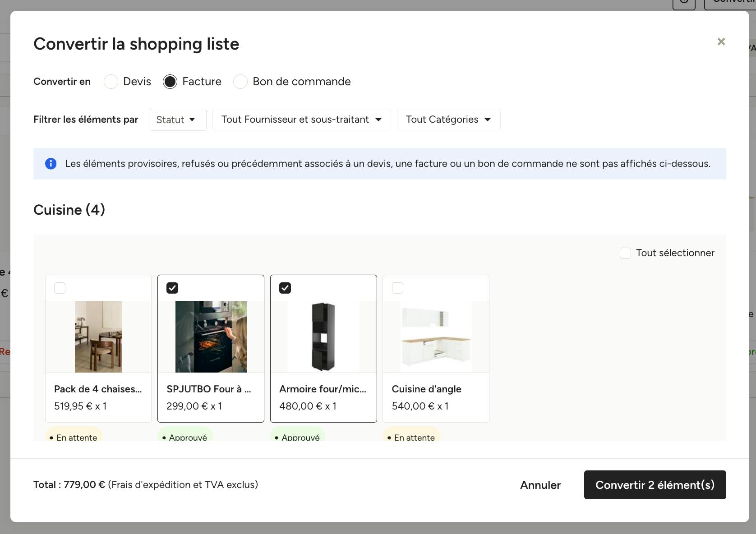Open the Statut filter dropdown
The width and height of the screenshot is (756, 534).
[x=178, y=120]
